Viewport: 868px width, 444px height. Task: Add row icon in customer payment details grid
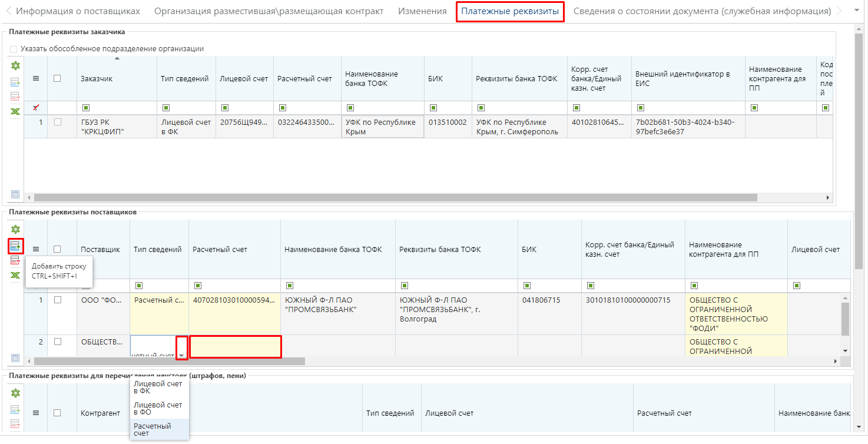coord(15,82)
